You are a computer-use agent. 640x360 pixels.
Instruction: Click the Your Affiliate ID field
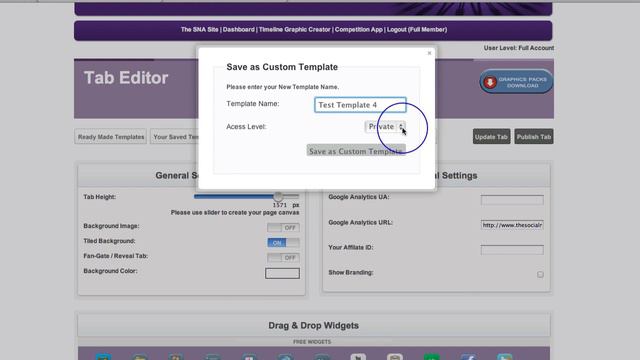coord(512,250)
